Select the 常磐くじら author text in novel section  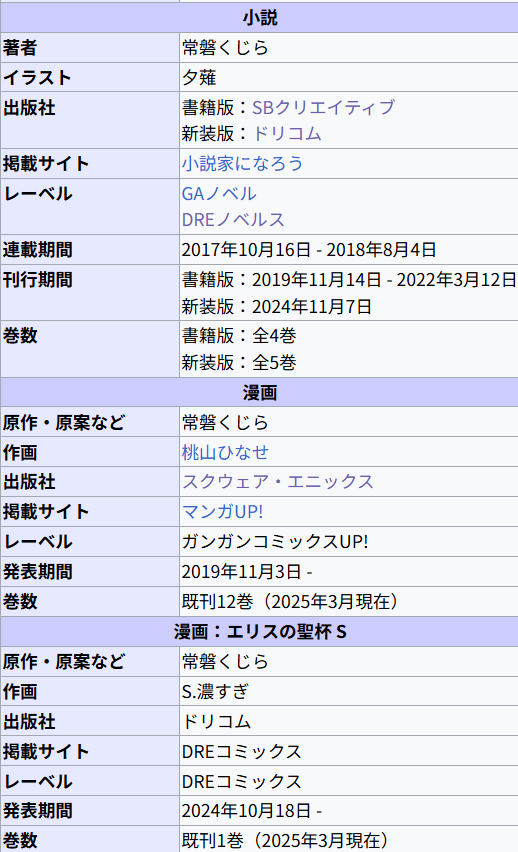point(225,48)
